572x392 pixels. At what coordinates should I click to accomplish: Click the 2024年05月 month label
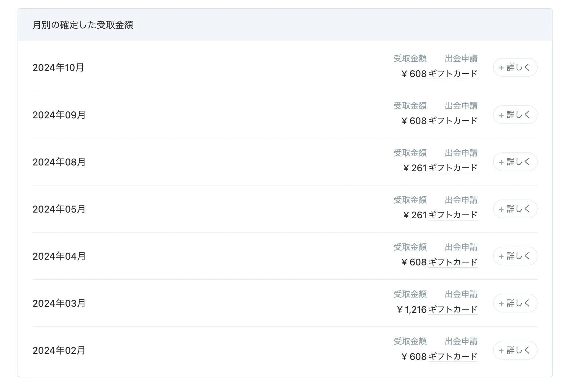tap(59, 209)
